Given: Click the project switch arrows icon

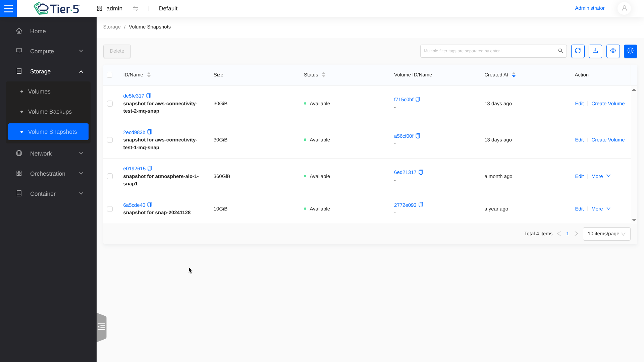Looking at the screenshot, I should pos(135,8).
